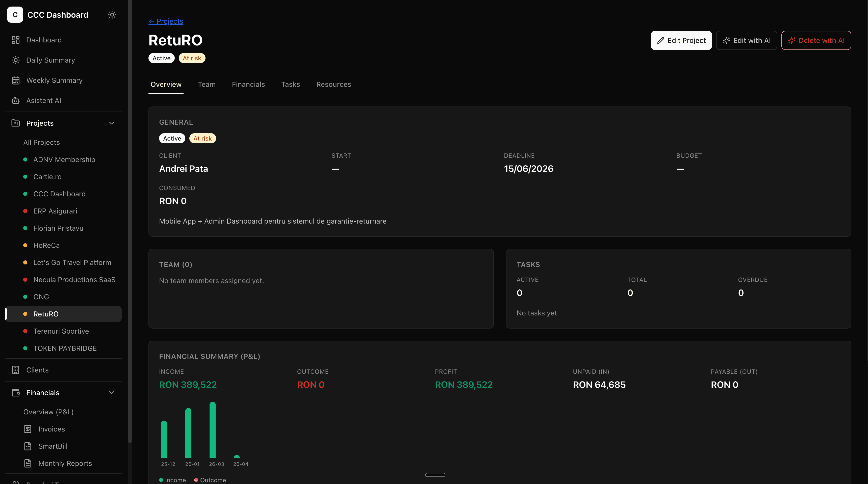Select the ONG project

click(63, 297)
